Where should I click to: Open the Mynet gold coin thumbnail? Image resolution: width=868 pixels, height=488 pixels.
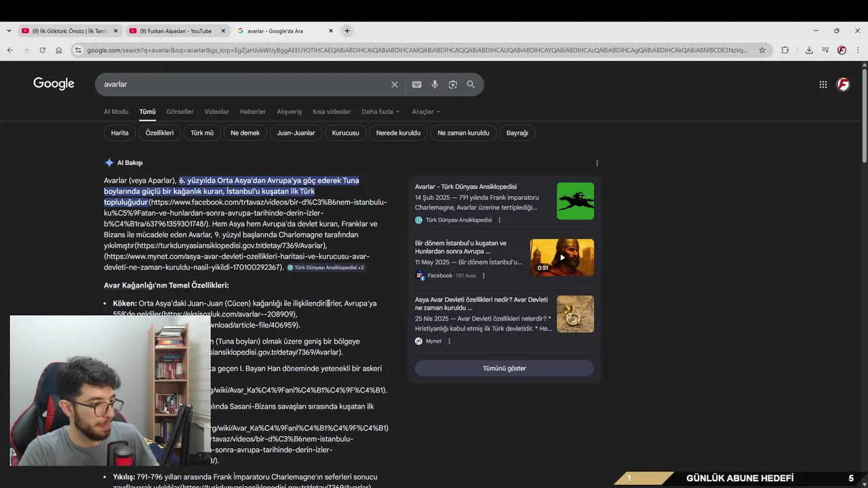(x=575, y=314)
